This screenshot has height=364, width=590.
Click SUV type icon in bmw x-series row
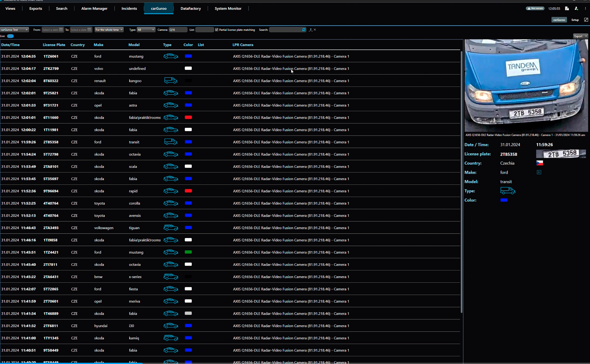pyautogui.click(x=170, y=277)
